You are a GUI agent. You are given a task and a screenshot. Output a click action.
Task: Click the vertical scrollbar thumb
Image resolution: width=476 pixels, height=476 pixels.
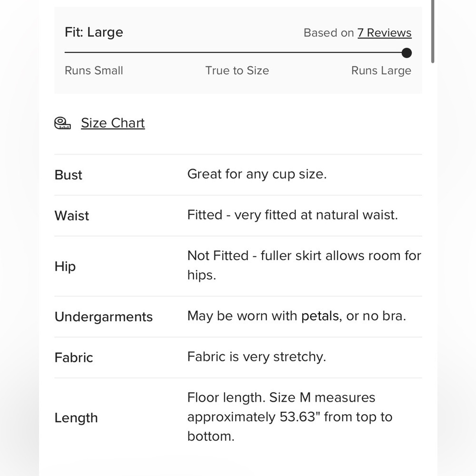433,31
